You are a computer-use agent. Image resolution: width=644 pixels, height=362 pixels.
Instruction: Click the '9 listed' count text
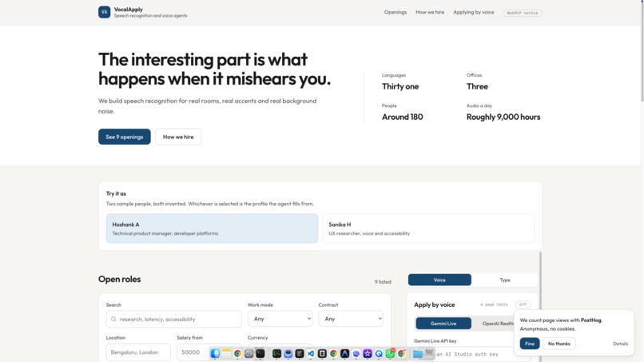[x=383, y=282]
